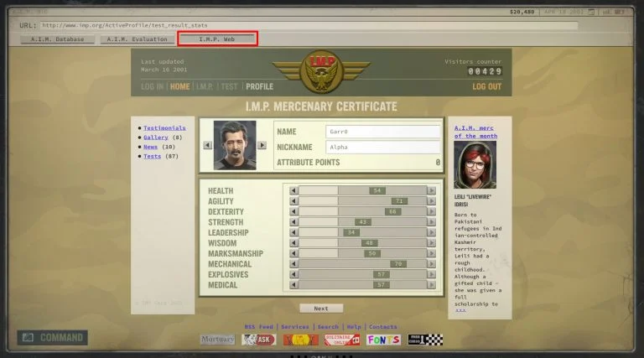The width and height of the screenshot is (644, 358).
Task: Increase Marksmanship with its right arrow
Action: click(x=431, y=253)
